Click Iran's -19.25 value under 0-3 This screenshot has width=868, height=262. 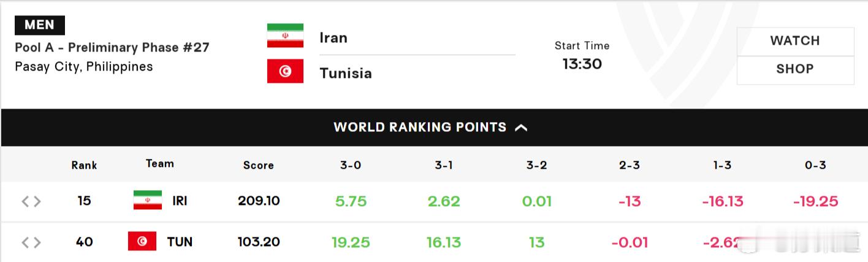click(x=815, y=201)
